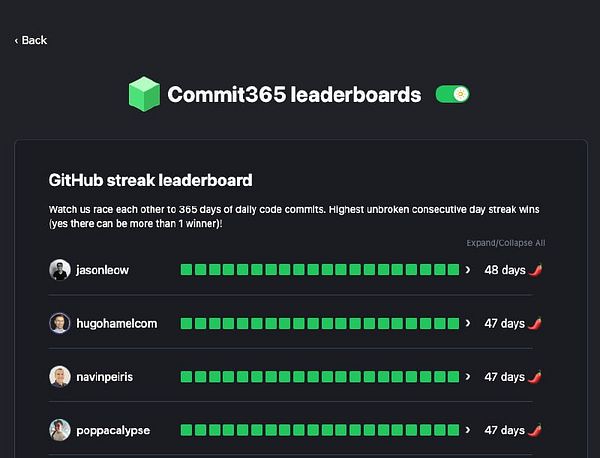The image size is (600, 458).
Task: Open hugohamelcom's avatar
Action: tap(60, 323)
